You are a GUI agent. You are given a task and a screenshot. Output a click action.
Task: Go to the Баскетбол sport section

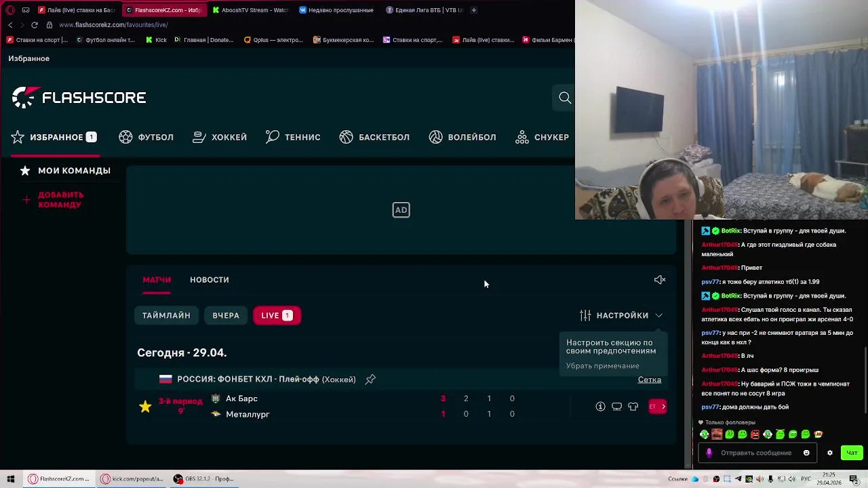[x=374, y=137]
